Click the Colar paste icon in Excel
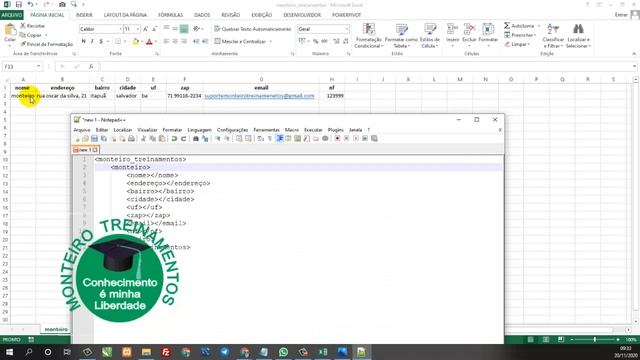This screenshot has width=640, height=360. click(x=10, y=30)
